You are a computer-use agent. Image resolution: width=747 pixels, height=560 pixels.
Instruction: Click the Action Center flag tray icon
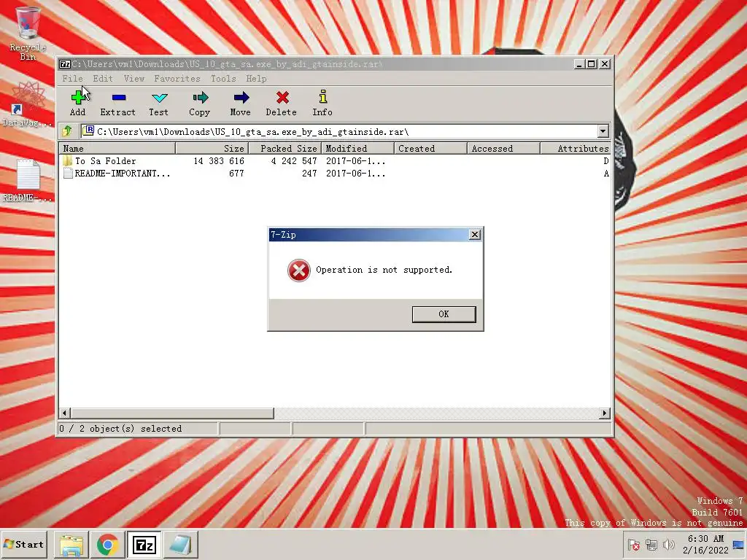point(634,545)
